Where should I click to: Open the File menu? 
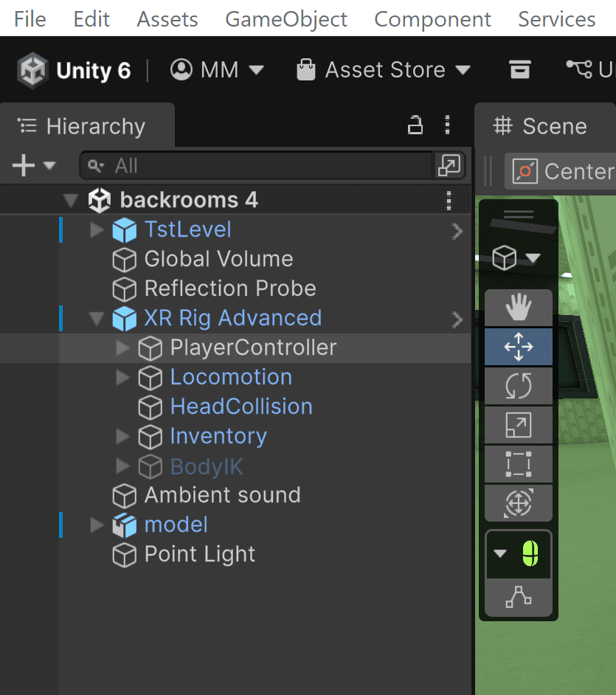[30, 19]
